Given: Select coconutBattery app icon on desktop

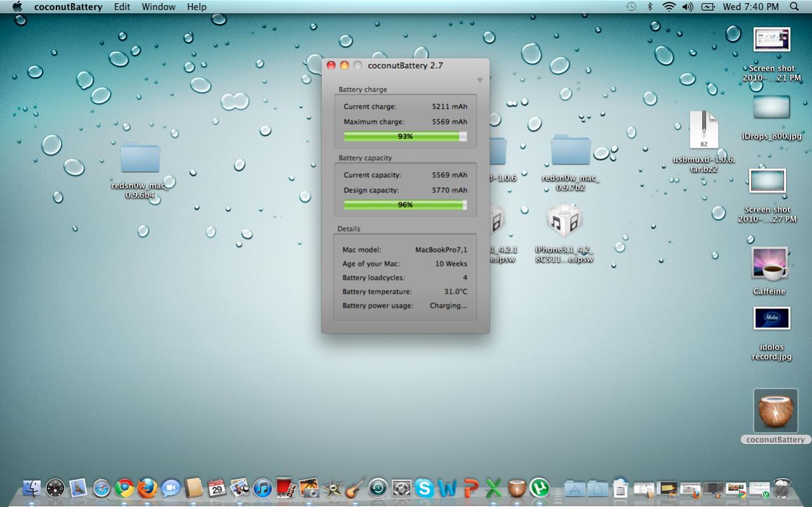Looking at the screenshot, I should pyautogui.click(x=775, y=411).
